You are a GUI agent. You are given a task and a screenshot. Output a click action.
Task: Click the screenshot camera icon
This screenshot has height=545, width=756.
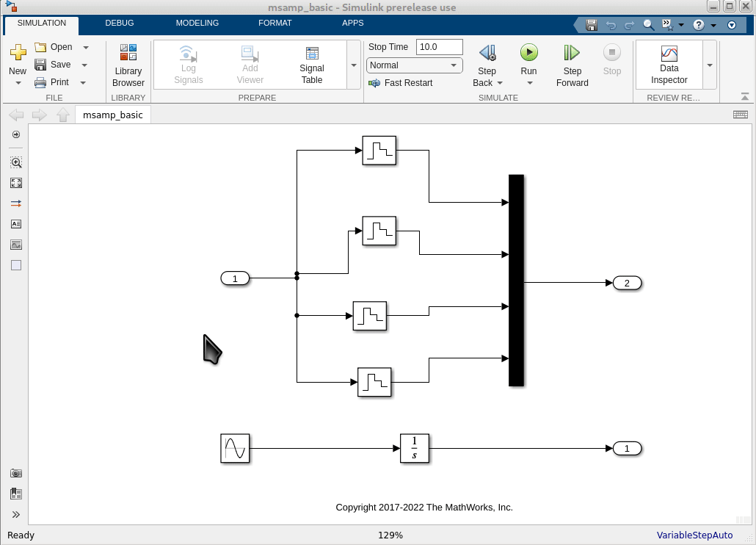pos(16,473)
